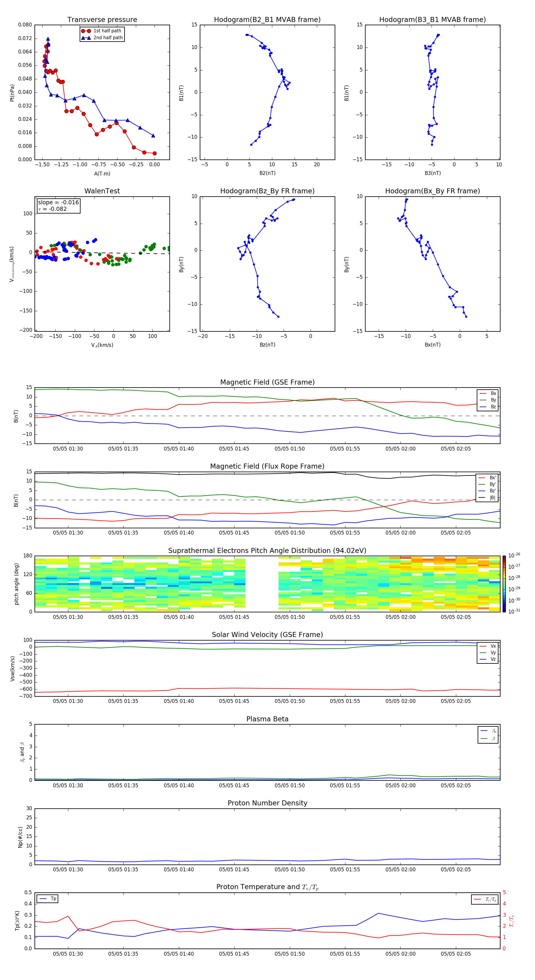Select the 'By' legend entry in GSE panel
Viewport: 535px width, 980px height.
coord(488,400)
